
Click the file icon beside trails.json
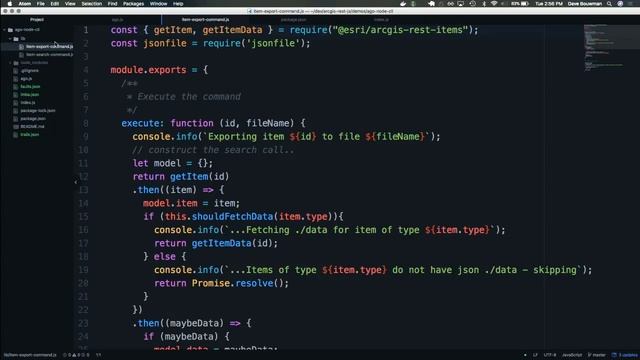point(16,134)
